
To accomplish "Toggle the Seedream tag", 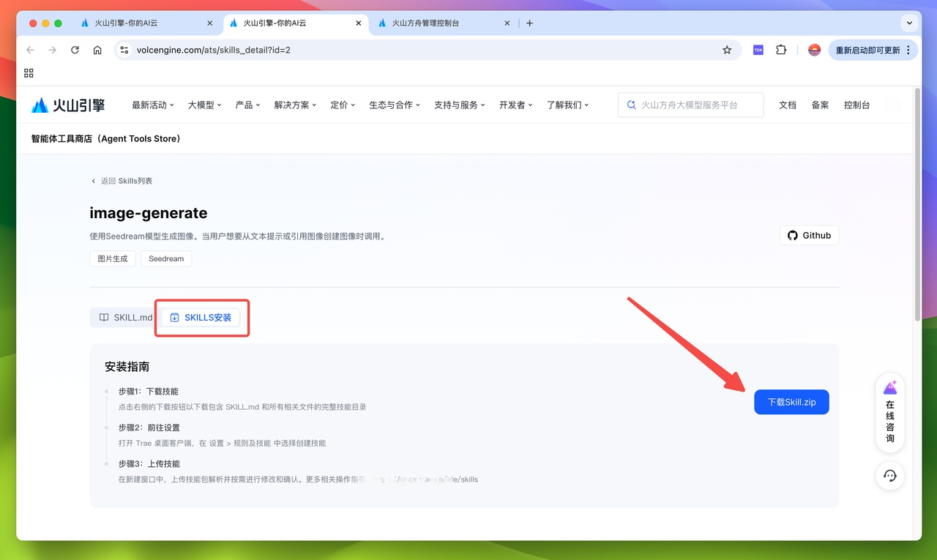I will 166,258.
